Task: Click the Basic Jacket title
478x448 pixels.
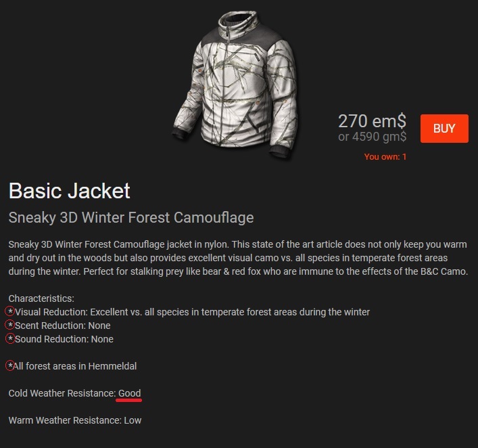Action: 70,191
